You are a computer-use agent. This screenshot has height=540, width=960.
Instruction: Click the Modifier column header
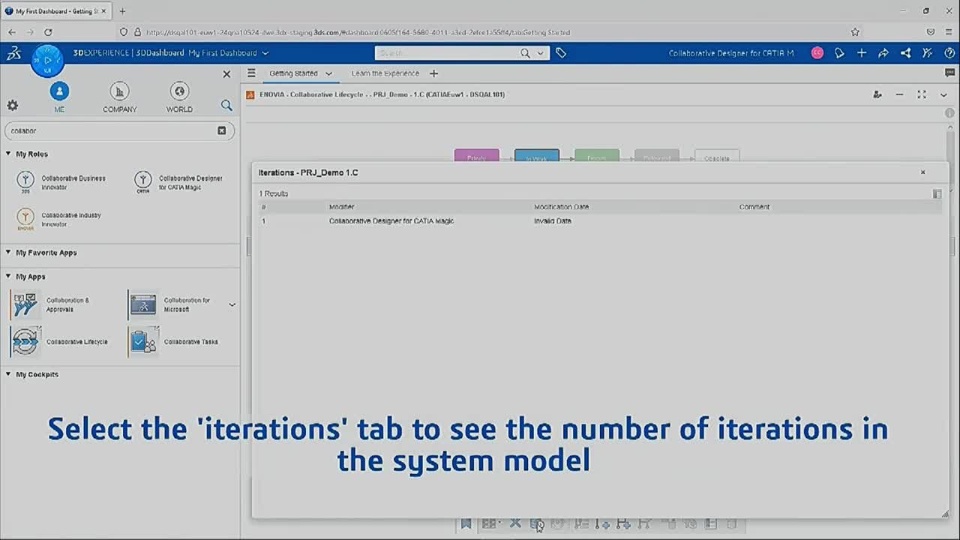click(x=342, y=207)
